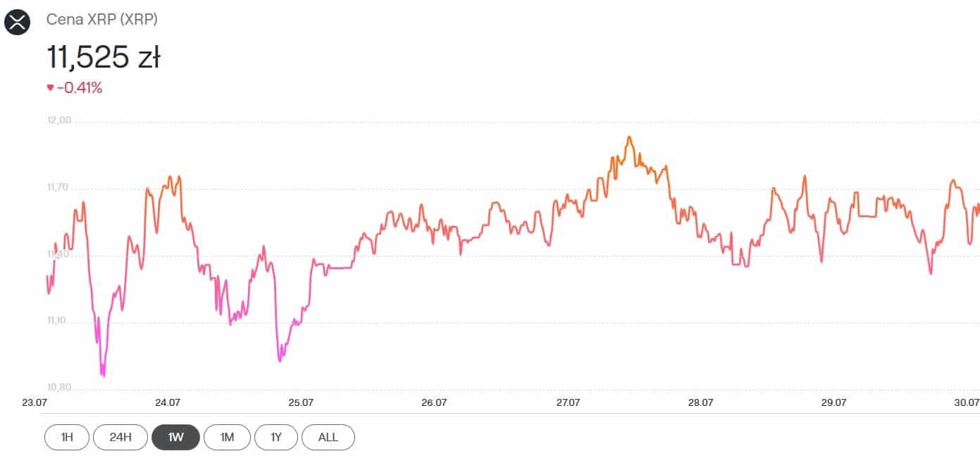This screenshot has height=456, width=980.
Task: Click the Cena XRP (XRP) title
Action: (x=102, y=20)
